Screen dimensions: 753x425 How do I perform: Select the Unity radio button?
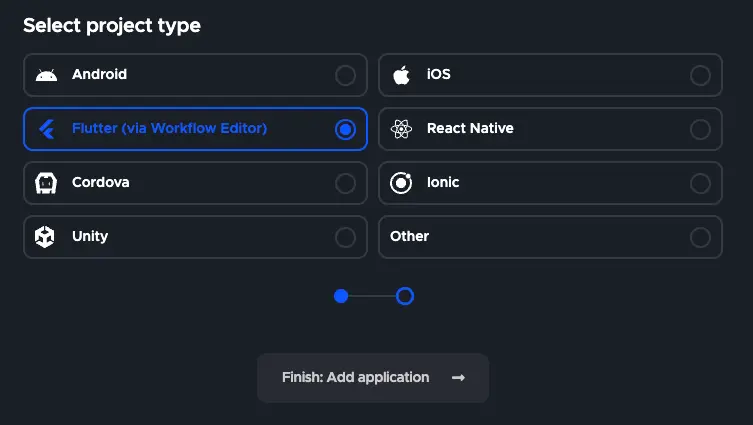345,237
